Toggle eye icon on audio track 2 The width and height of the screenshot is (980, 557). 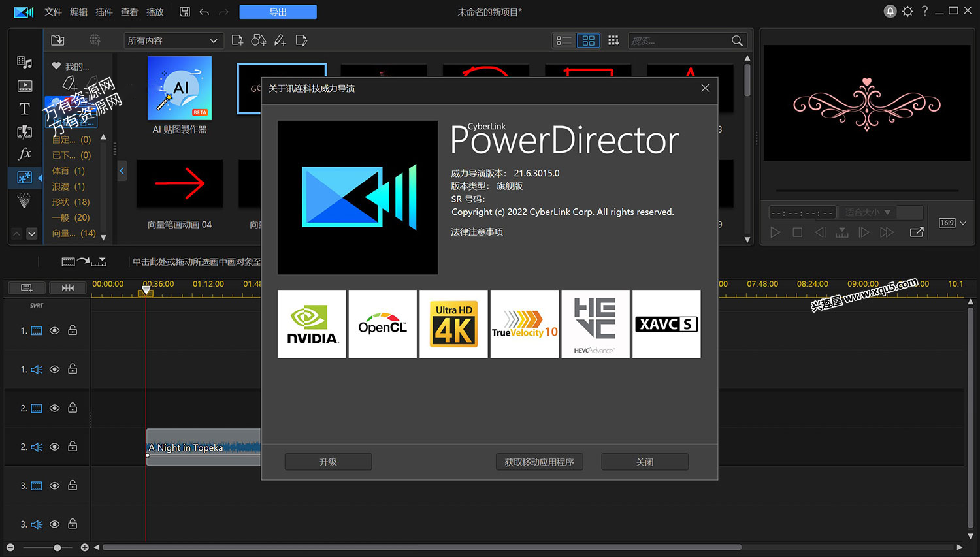tap(55, 447)
